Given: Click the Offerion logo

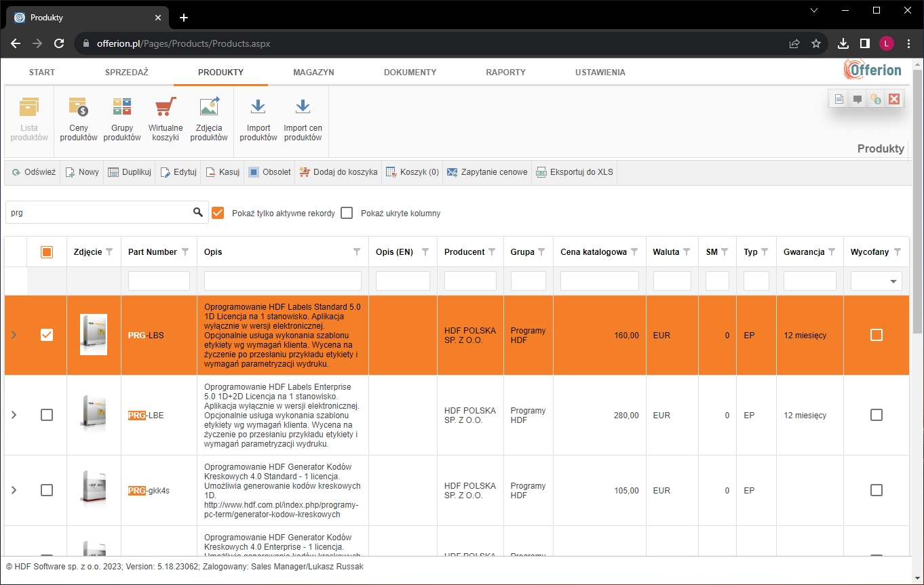Looking at the screenshot, I should tap(872, 70).
